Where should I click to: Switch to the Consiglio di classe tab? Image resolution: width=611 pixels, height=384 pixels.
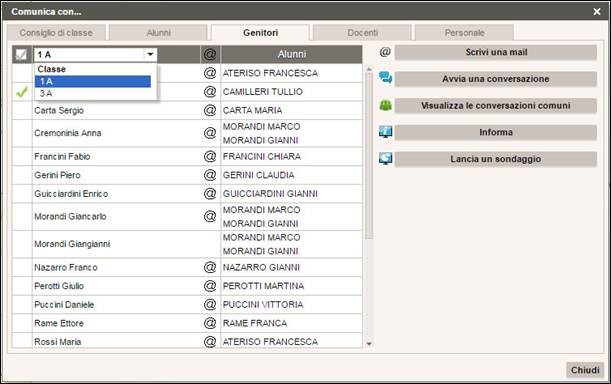click(x=56, y=33)
